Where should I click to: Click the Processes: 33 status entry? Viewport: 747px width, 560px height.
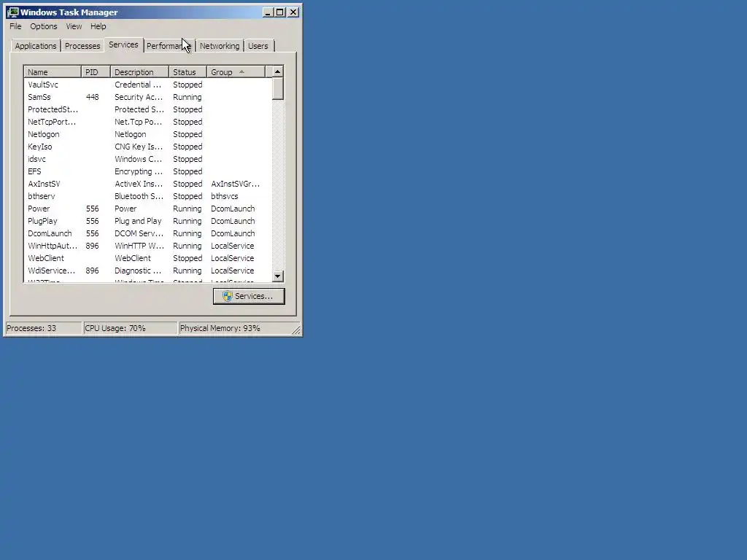click(x=43, y=328)
